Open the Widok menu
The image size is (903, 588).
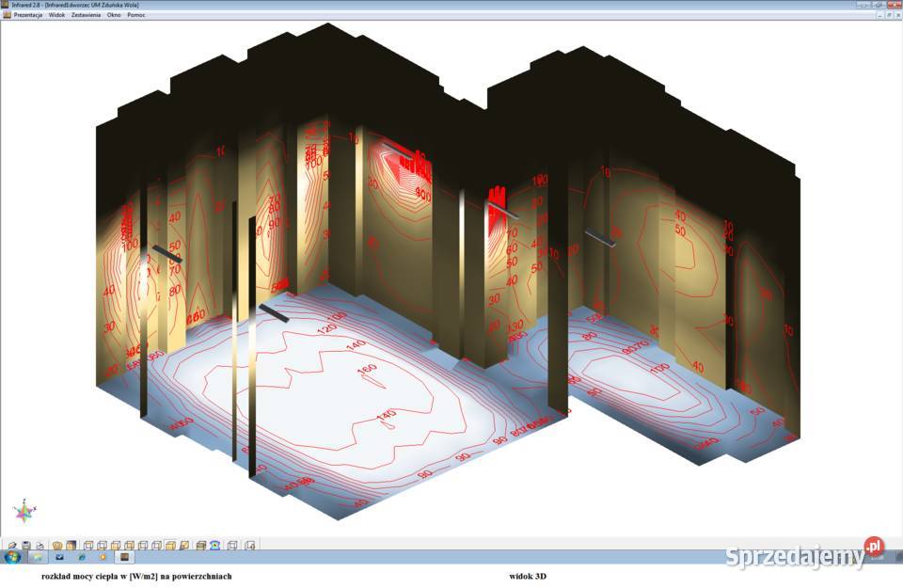pyautogui.click(x=56, y=15)
